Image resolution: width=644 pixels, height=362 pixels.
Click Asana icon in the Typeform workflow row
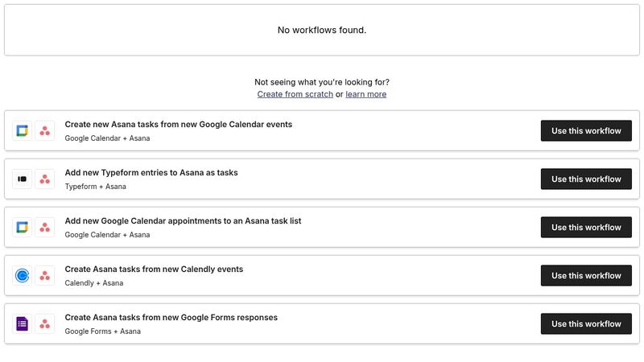pos(45,179)
